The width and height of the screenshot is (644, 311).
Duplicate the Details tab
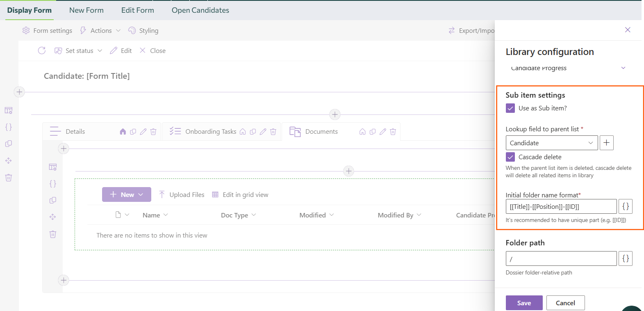click(133, 132)
